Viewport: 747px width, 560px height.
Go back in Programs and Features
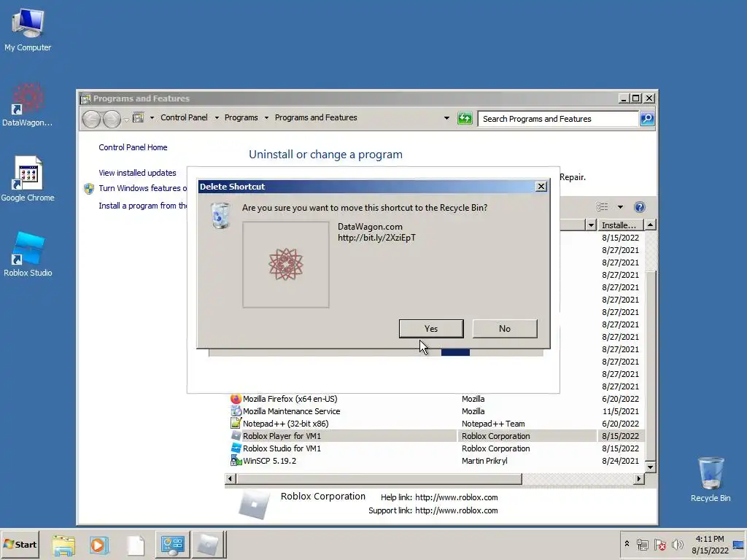[91, 119]
